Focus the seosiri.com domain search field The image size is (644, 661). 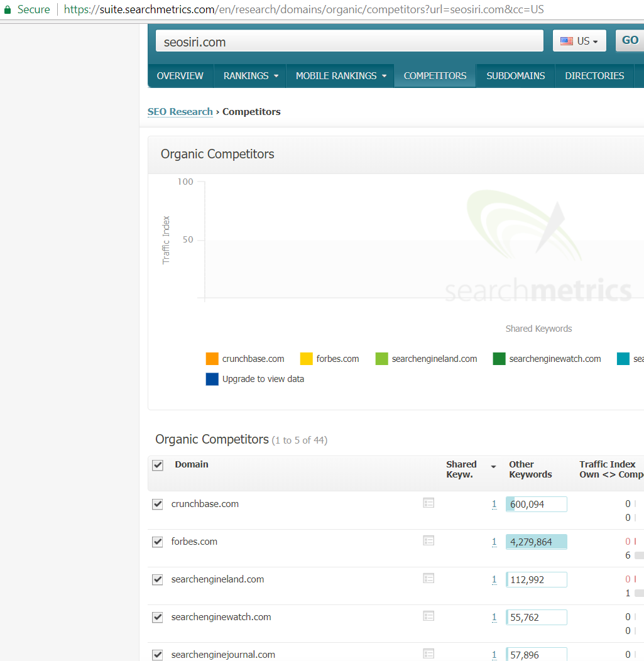[349, 41]
